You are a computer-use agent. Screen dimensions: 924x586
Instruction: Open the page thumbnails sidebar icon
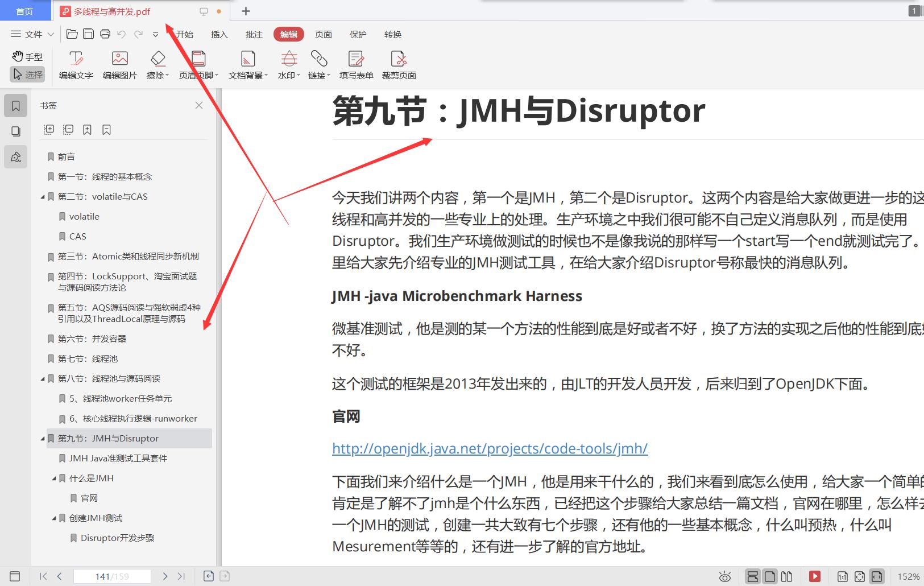[x=16, y=131]
